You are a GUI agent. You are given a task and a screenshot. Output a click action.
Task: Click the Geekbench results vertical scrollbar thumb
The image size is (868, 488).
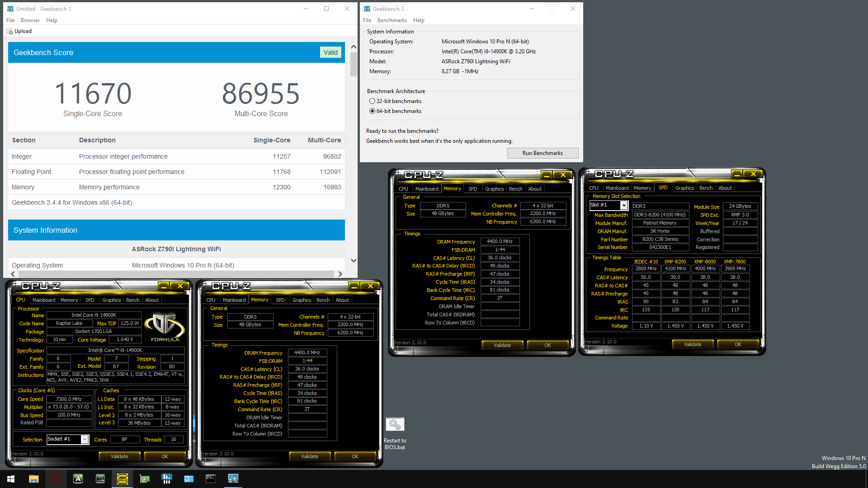coord(354,64)
